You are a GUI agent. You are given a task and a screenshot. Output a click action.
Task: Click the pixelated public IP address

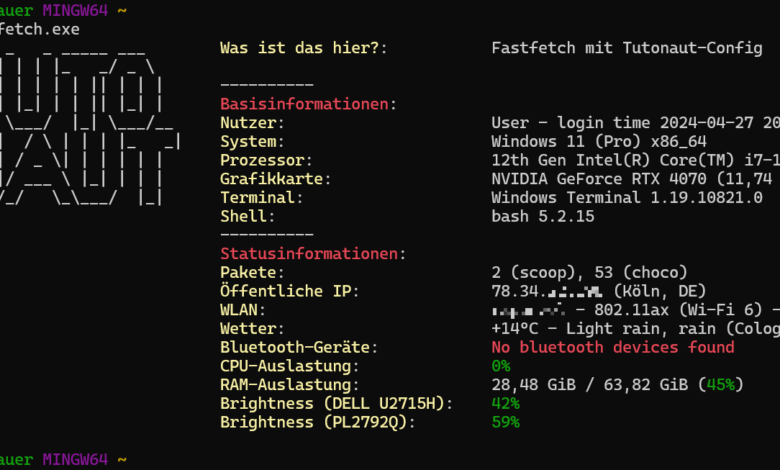(547, 291)
